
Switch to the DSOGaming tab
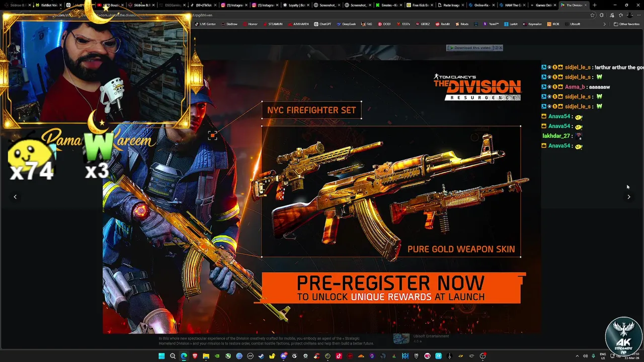click(173, 5)
